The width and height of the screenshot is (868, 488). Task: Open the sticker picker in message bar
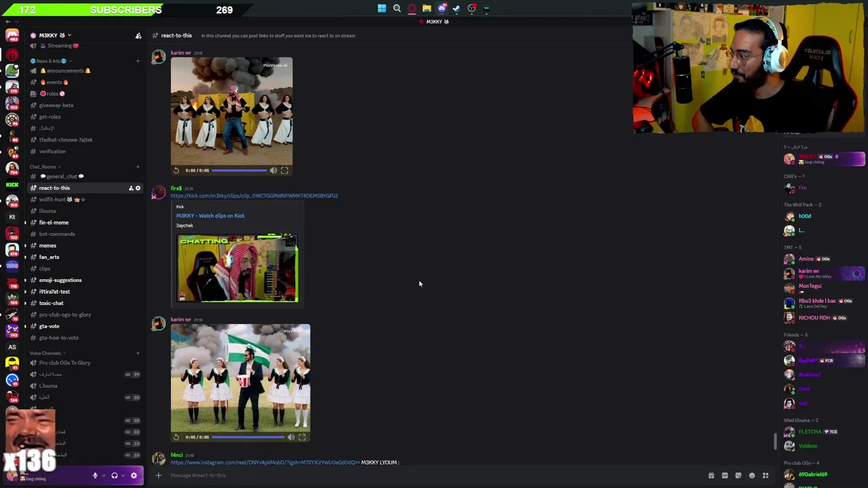click(x=738, y=475)
